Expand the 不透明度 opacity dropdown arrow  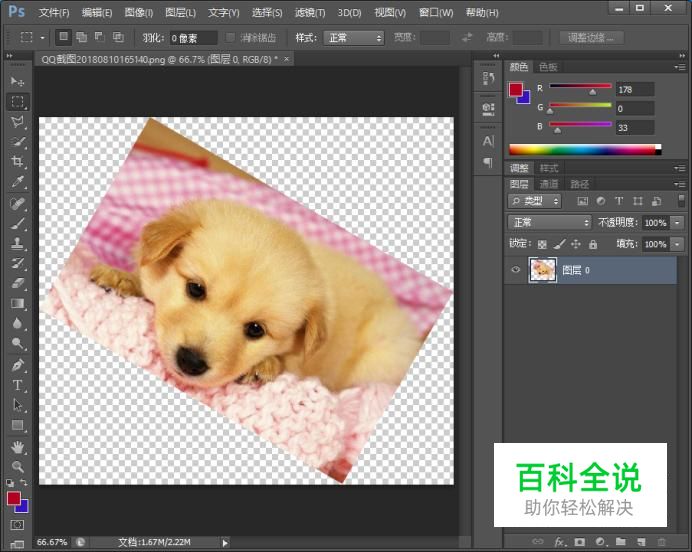678,223
